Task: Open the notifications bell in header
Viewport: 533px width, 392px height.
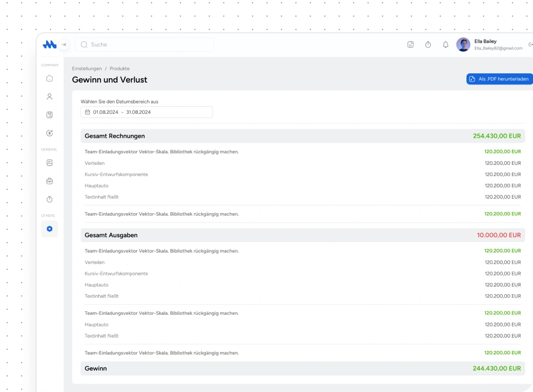Action: [445, 45]
